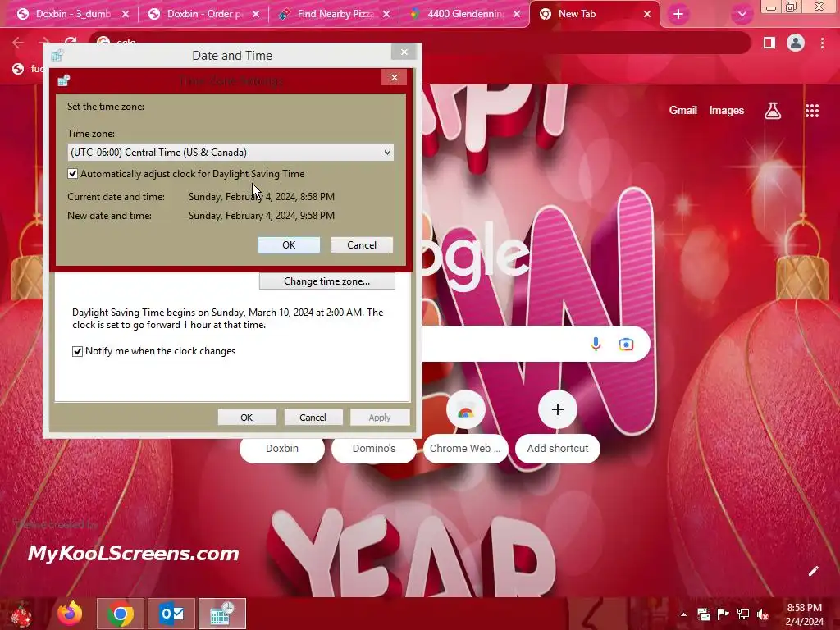Image resolution: width=840 pixels, height=630 pixels.
Task: Open Outlook from the taskbar
Action: [x=171, y=614]
